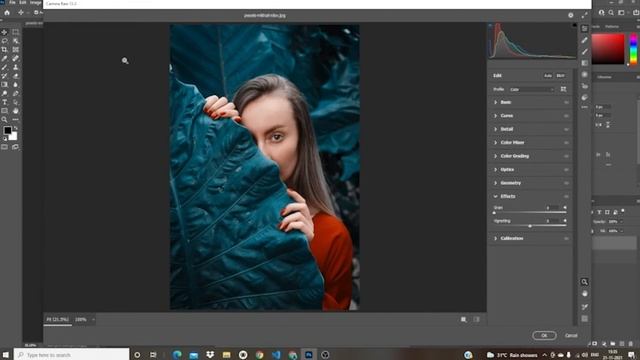
Task: Select the Type tool
Action: coord(4,102)
